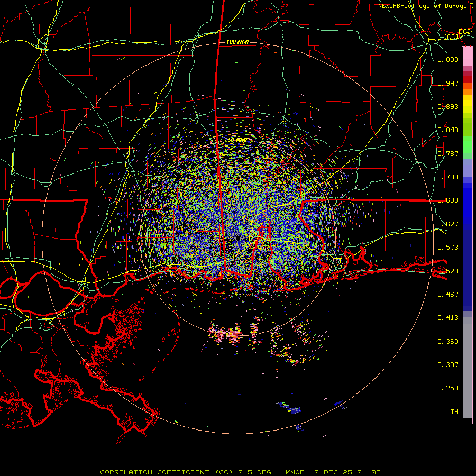Pick the gray segment of color bar
This screenshot has height=476, width=476.
point(467,368)
